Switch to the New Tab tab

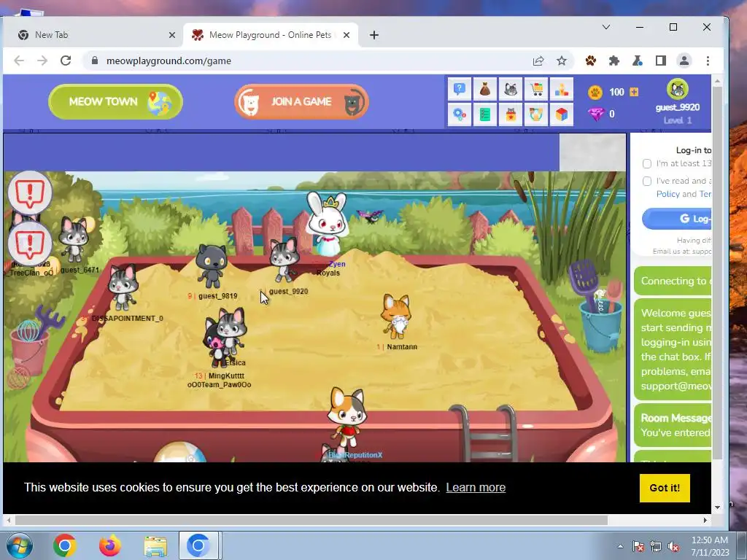pos(92,35)
